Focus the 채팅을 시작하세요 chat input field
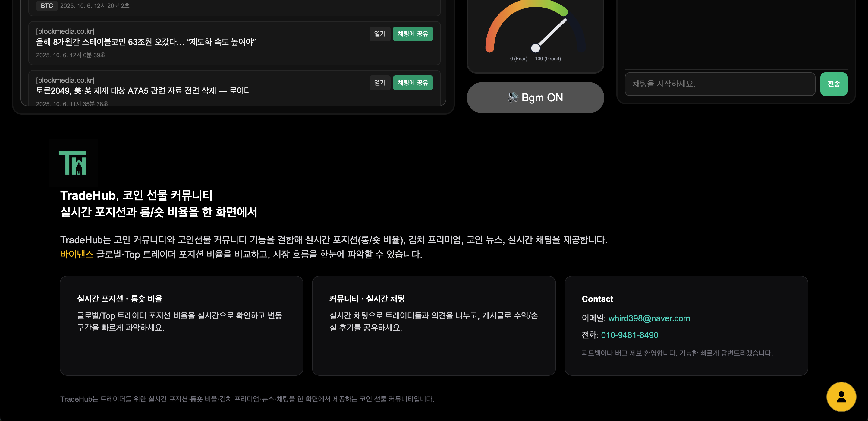The width and height of the screenshot is (868, 421). 719,84
